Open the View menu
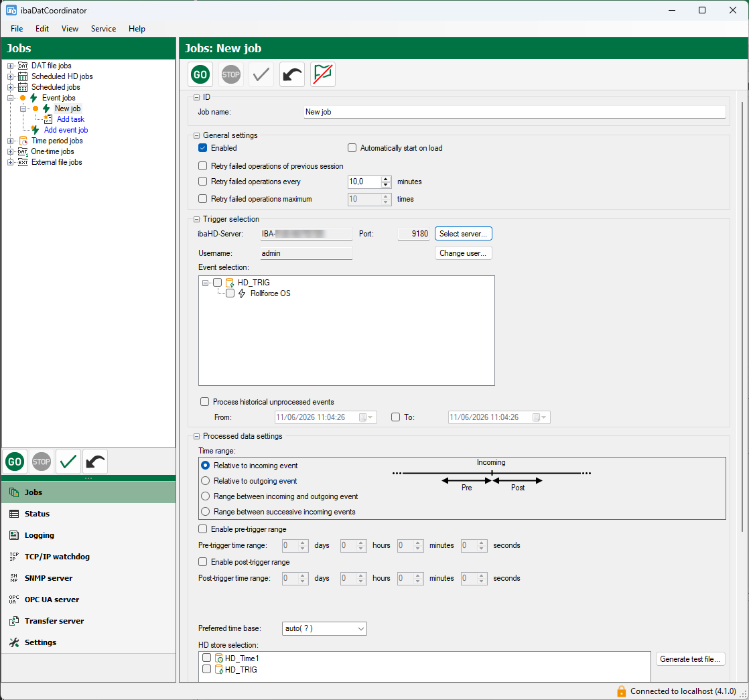This screenshot has width=749, height=700. click(x=70, y=29)
